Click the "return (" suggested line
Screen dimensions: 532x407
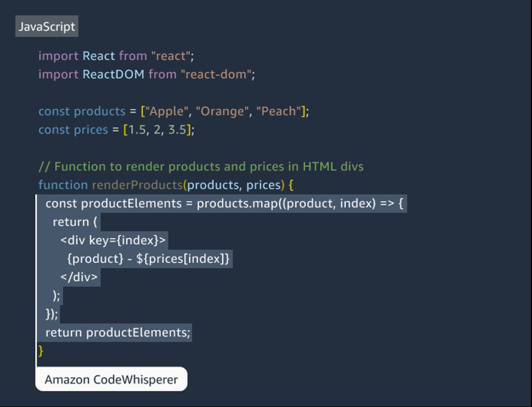coord(75,222)
